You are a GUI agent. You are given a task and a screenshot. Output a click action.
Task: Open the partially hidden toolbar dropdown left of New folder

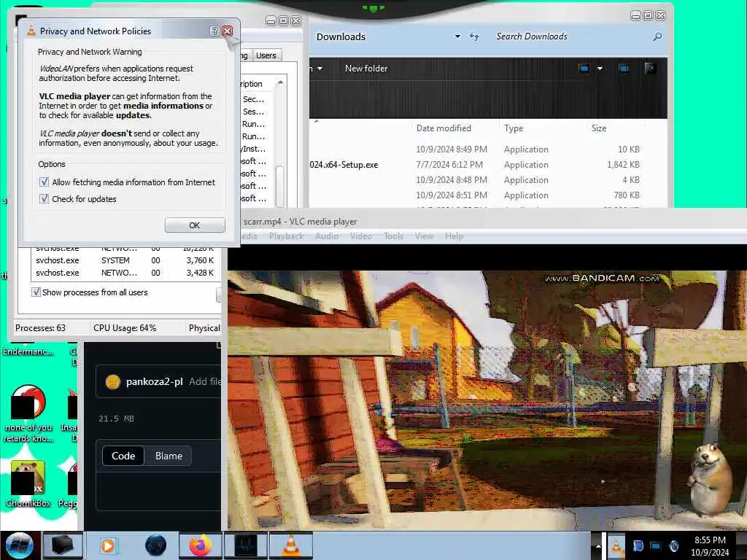pyautogui.click(x=320, y=69)
